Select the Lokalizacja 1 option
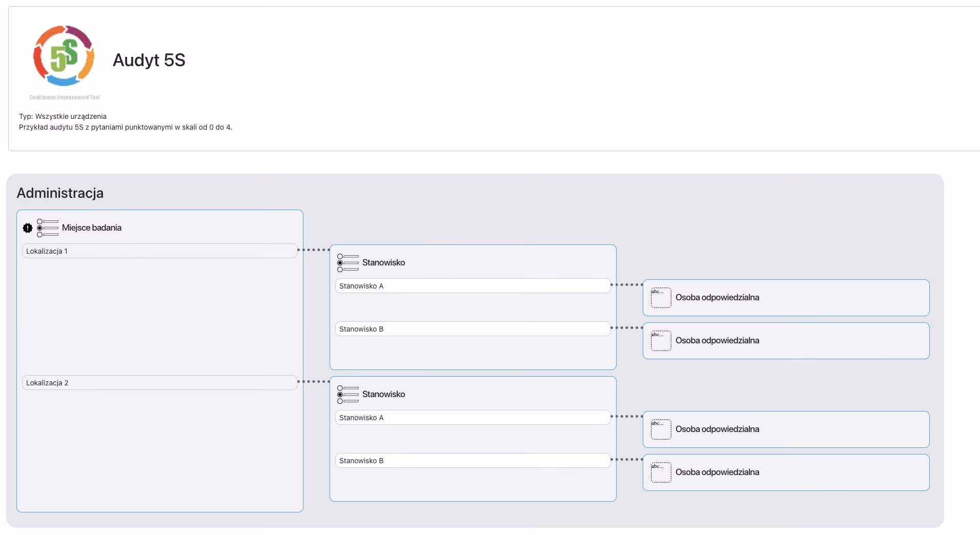The width and height of the screenshot is (980, 535). pos(160,251)
